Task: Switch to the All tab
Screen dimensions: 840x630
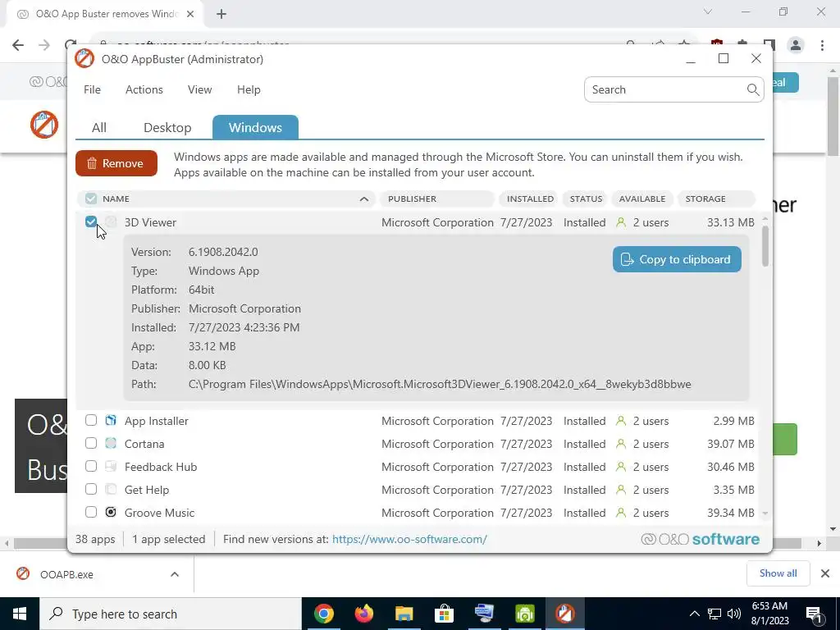Action: [99, 127]
